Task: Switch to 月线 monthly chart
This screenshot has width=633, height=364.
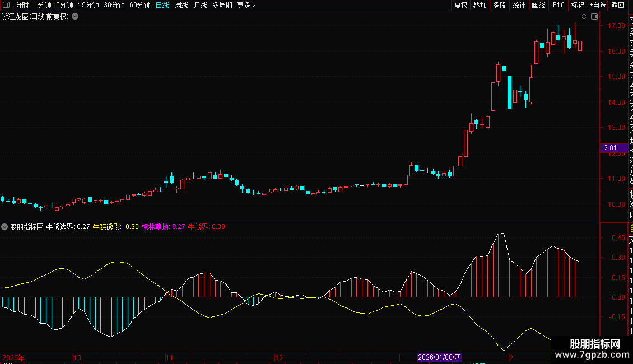Action: tap(200, 5)
